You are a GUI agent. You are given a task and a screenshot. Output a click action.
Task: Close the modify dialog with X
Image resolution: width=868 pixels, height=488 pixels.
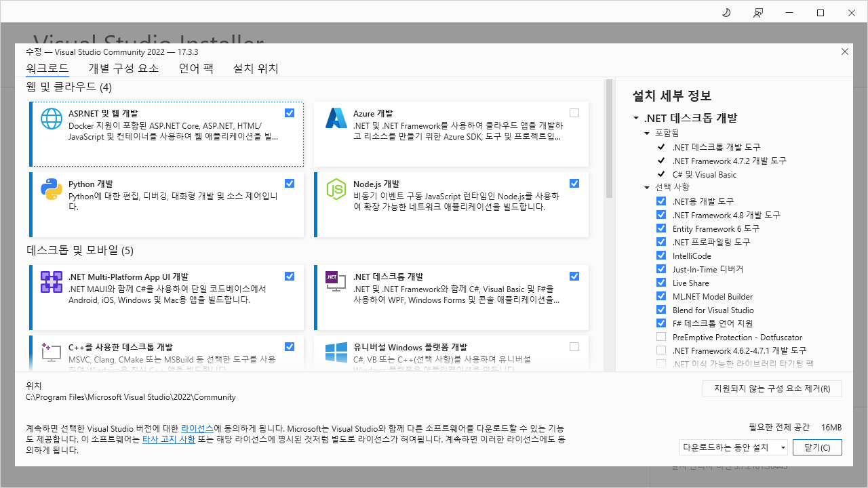tap(844, 52)
